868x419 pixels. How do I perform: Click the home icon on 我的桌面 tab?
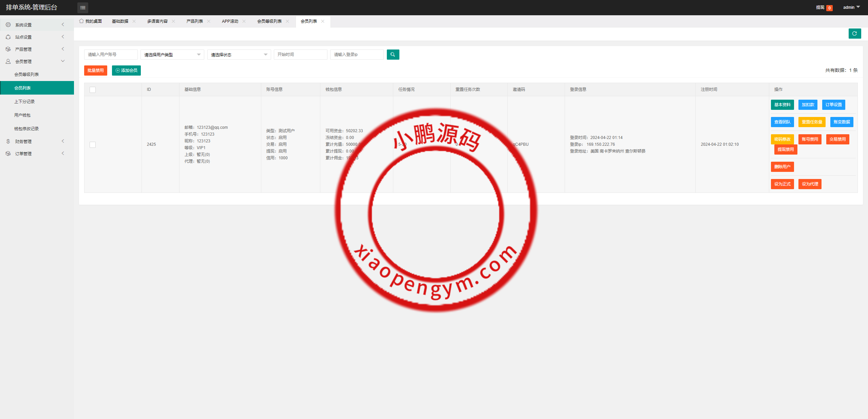pyautogui.click(x=81, y=21)
